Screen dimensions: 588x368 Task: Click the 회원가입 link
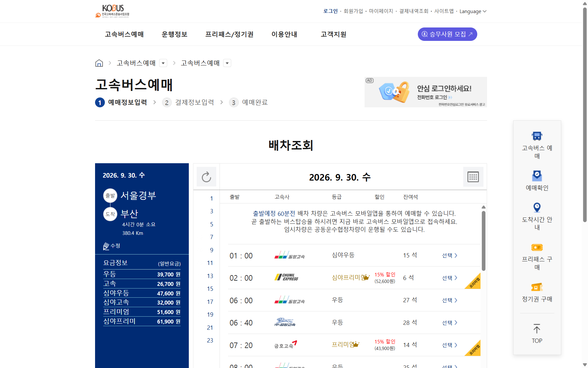point(353,11)
